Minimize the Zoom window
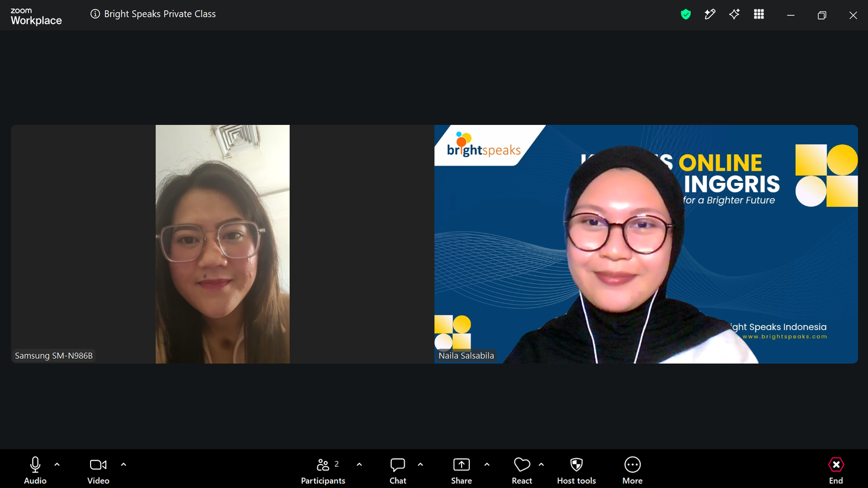The width and height of the screenshot is (868, 488). coord(790,15)
